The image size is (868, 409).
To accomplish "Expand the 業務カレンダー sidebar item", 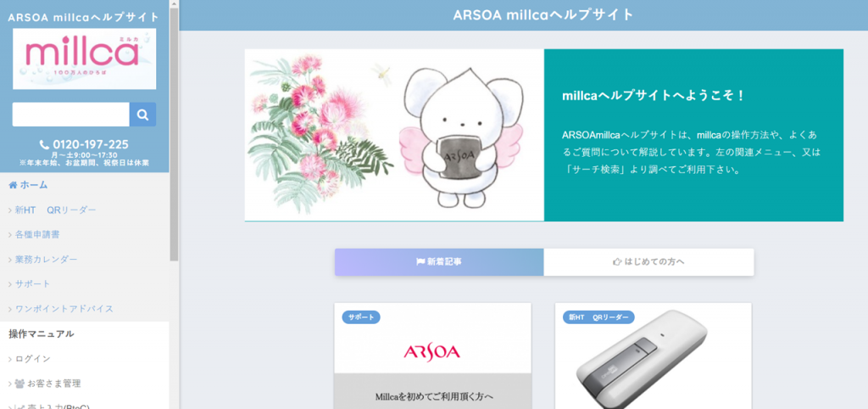I will 42,260.
